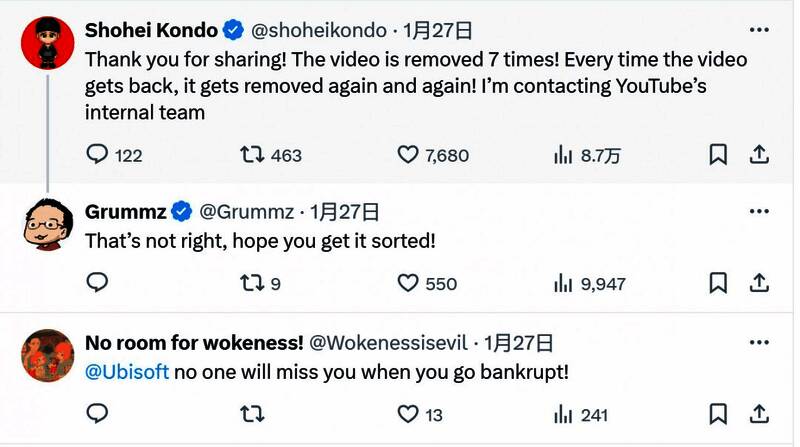Open the @shoheikondo profile handle
The height and width of the screenshot is (447, 800).
325,30
